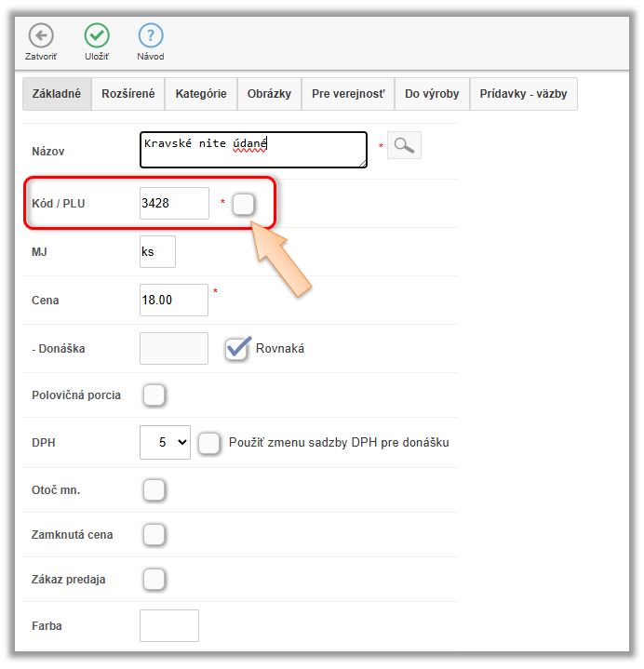Focus the Názov text area

[253, 150]
